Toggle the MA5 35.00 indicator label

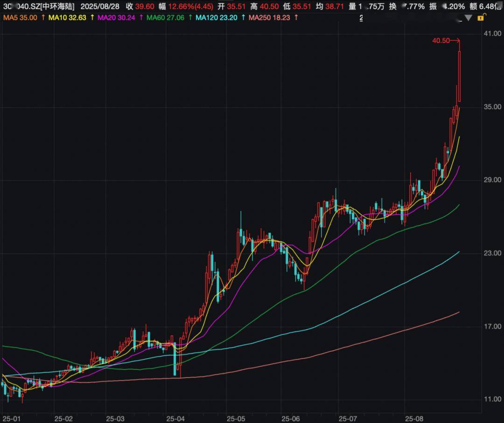pyautogui.click(x=21, y=17)
